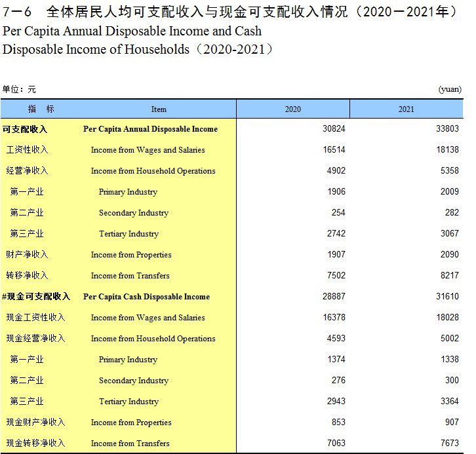The width and height of the screenshot is (476, 454).
Task: Click the English title line Per Capita Annual Disposable
Action: click(x=132, y=31)
